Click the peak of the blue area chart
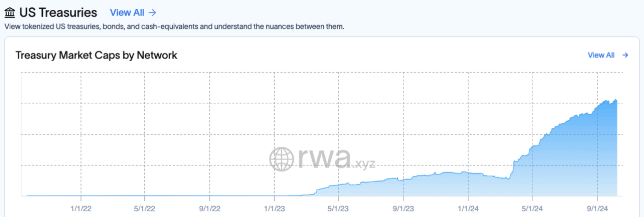The image size is (644, 217). tap(616, 100)
